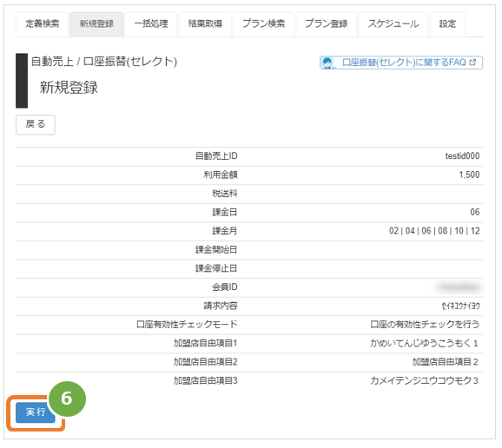Click the 税送料 label
502x448 pixels.
pos(225,194)
